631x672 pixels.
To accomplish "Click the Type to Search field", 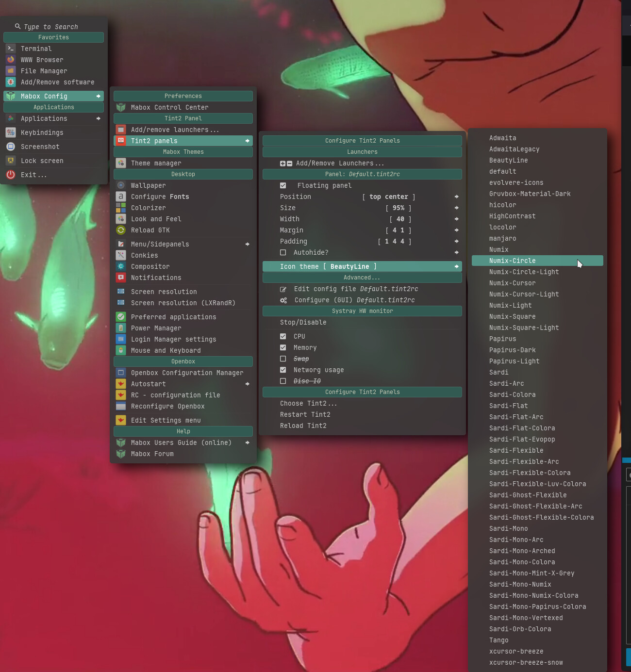I will [51, 27].
